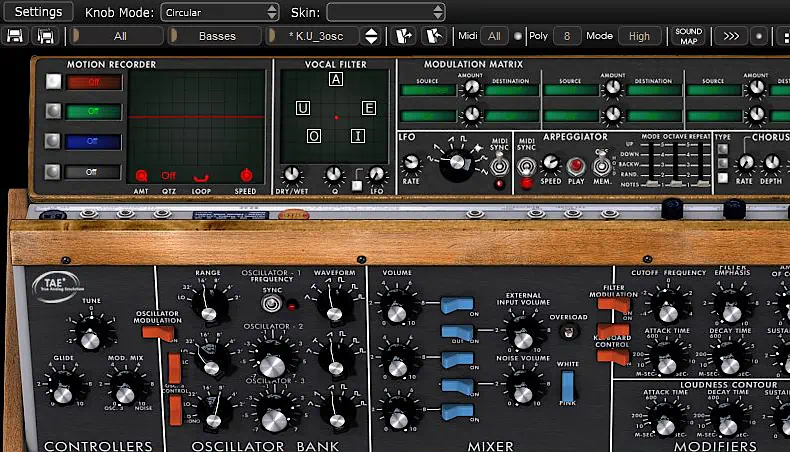Click the red Off motion recorder display
Screen dimensions: 790x452
tap(94, 82)
